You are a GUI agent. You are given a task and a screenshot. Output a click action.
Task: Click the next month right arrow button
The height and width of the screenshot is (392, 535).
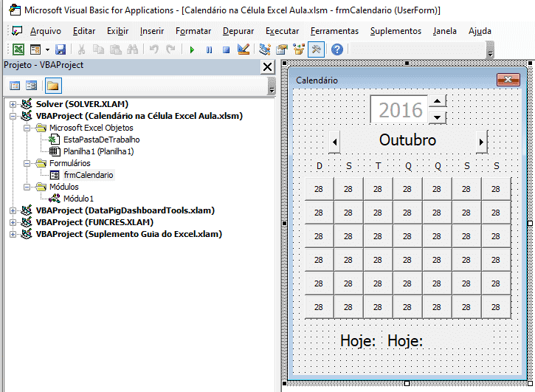(481, 142)
